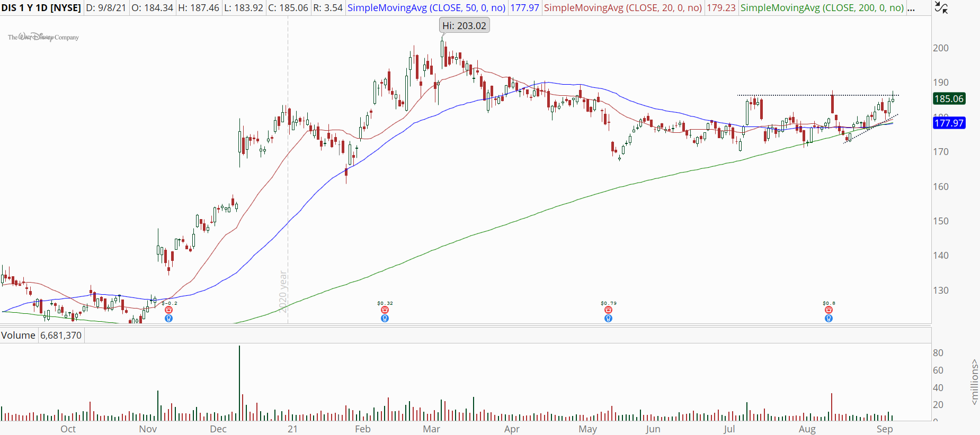The image size is (980, 435).
Task: Click The Walt Disney Company logo
Action: tap(43, 37)
